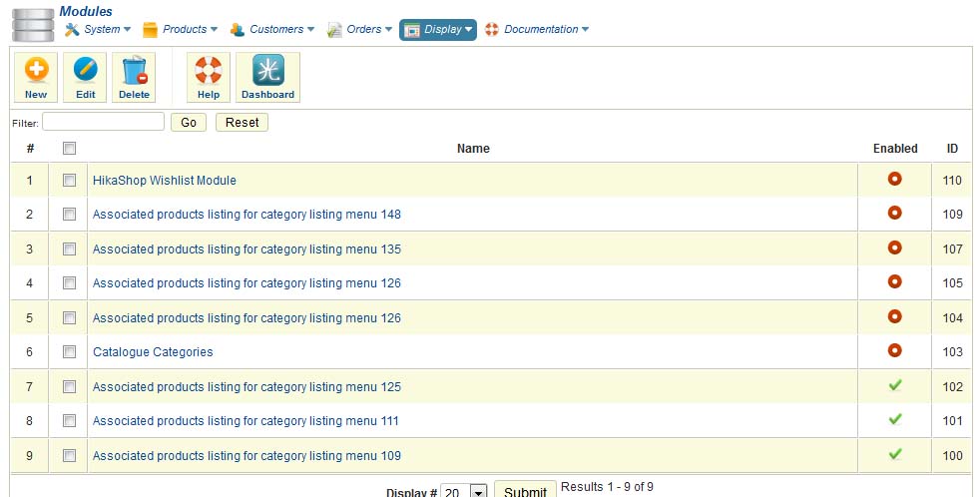Click the Modules database stack icon

coord(33,25)
